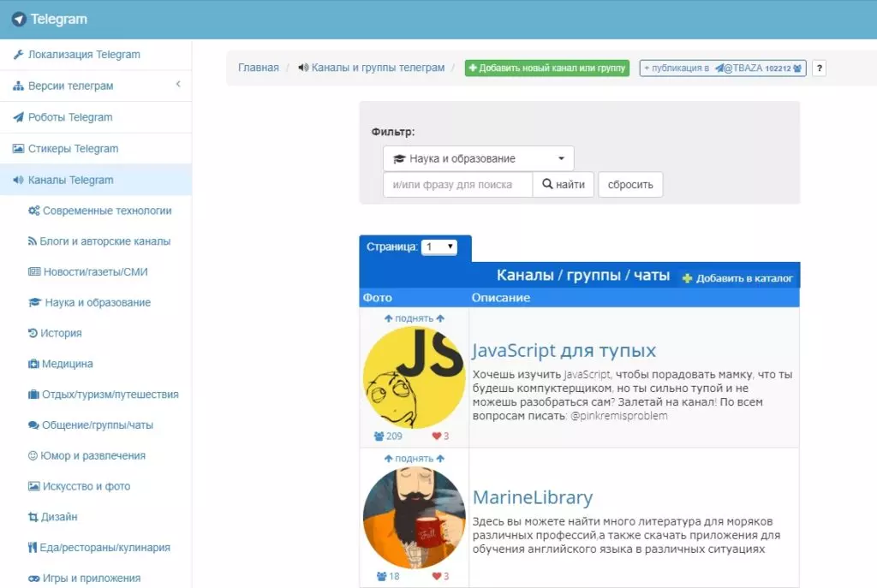Image resolution: width=877 pixels, height=588 pixels.
Task: Open help with the question mark button
Action: pos(820,68)
